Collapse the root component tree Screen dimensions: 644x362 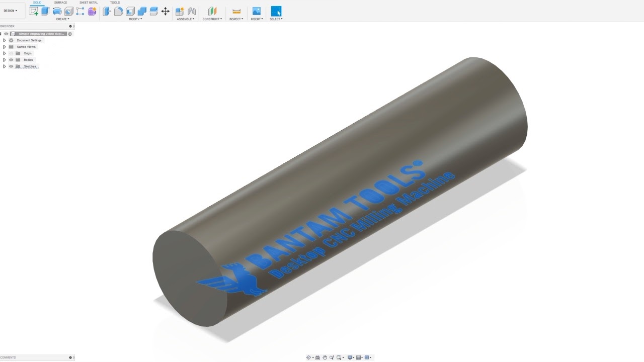pyautogui.click(x=1, y=34)
